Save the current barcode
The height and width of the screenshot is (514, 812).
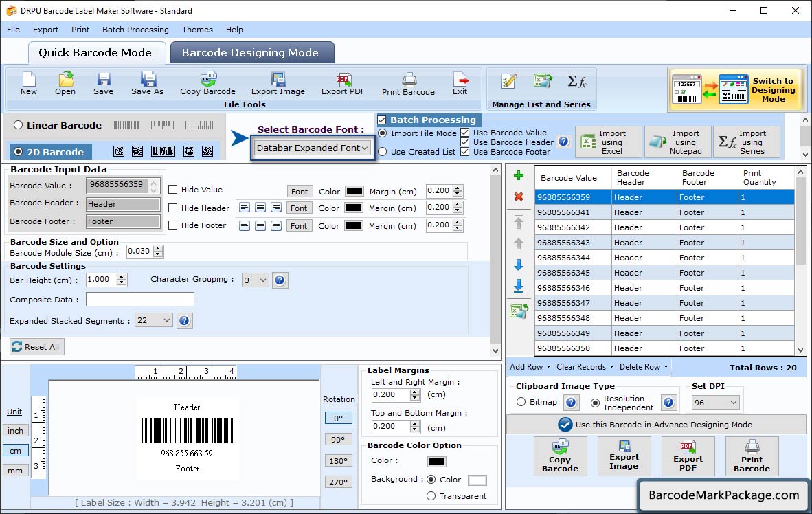tap(103, 83)
